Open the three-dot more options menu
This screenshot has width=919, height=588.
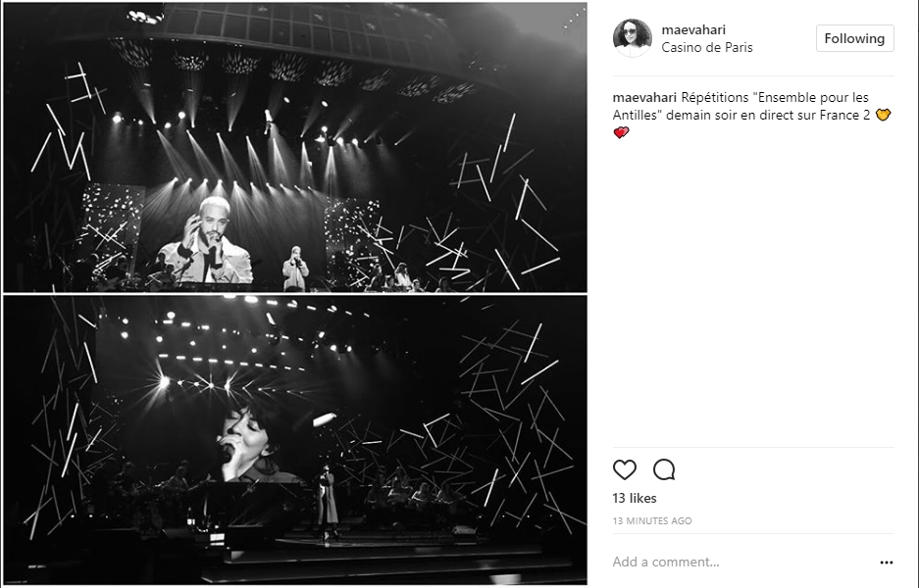coord(887,563)
